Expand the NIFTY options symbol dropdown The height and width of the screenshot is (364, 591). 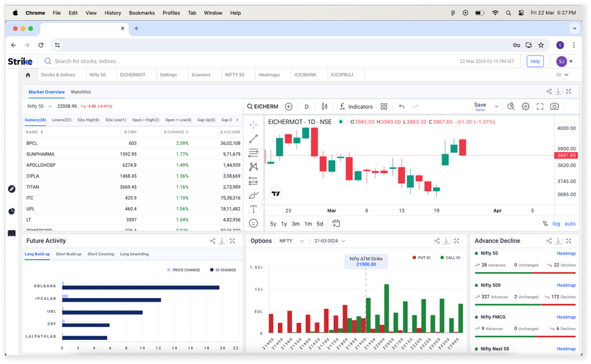(x=292, y=241)
